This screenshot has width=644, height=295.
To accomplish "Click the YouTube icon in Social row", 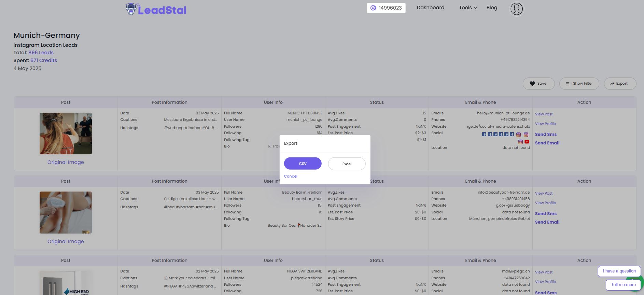I will [527, 142].
